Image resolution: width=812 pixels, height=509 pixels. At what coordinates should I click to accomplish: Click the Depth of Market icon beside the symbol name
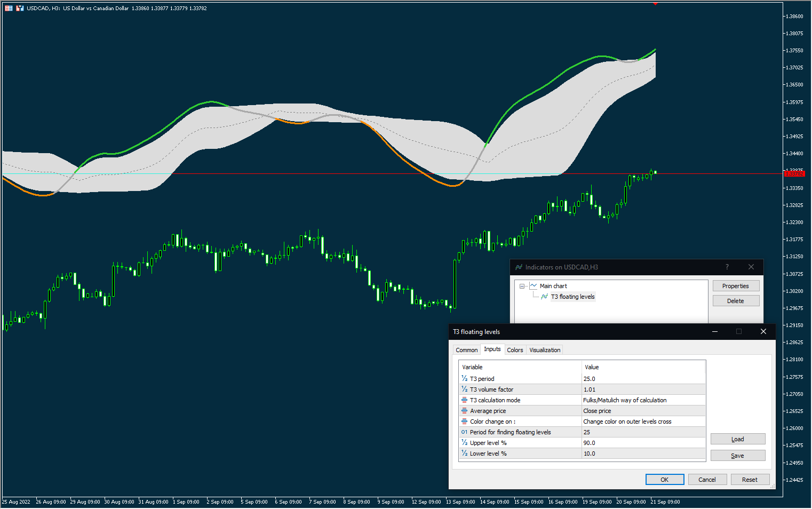click(x=8, y=8)
